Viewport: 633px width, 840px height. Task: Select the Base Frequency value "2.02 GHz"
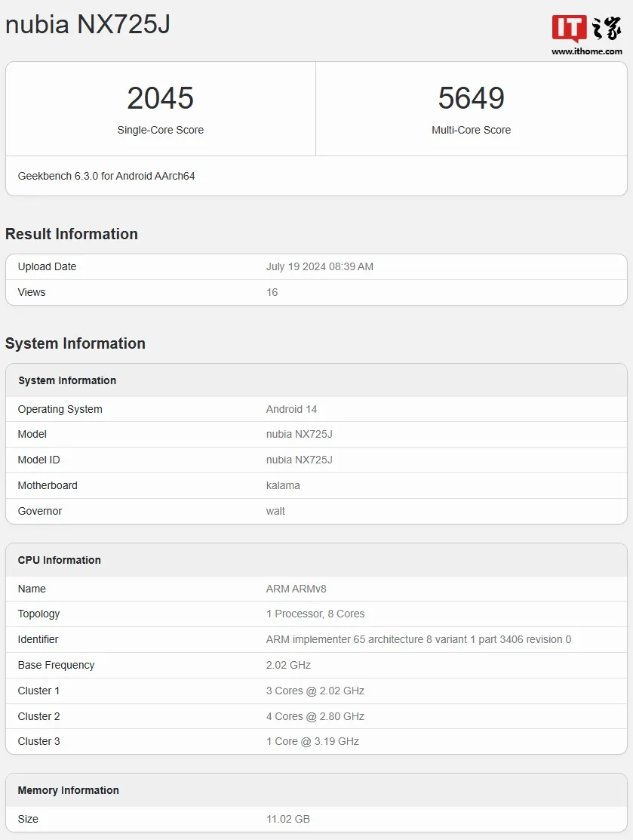pyautogui.click(x=289, y=666)
